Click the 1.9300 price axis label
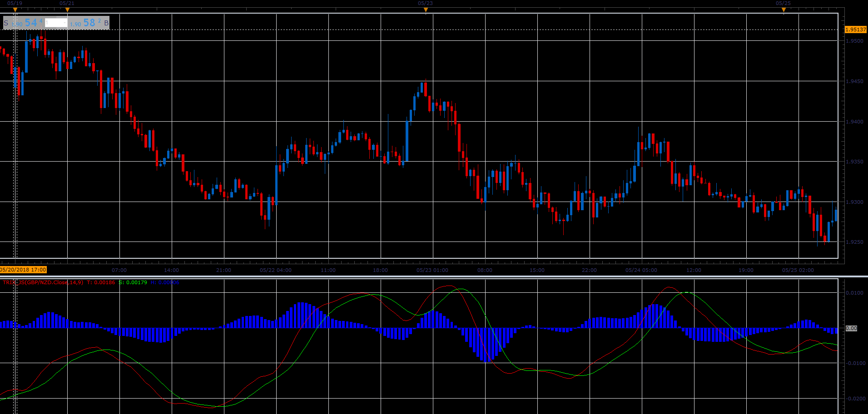The width and height of the screenshot is (868, 414). coord(854,202)
